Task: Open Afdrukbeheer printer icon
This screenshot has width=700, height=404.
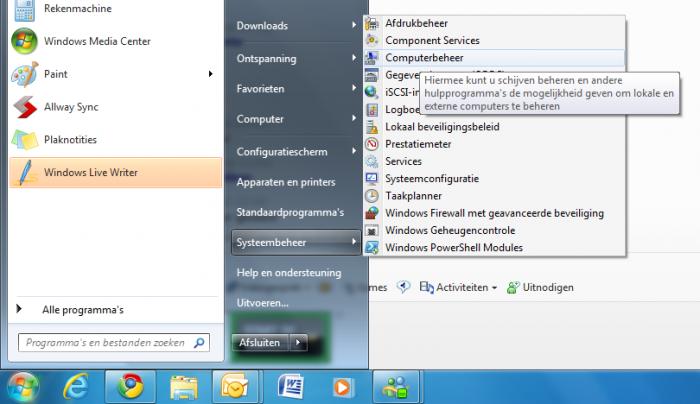Action: [x=372, y=23]
